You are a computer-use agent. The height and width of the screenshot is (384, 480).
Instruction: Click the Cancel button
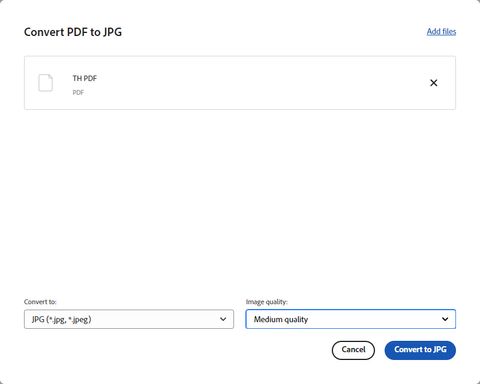point(353,350)
